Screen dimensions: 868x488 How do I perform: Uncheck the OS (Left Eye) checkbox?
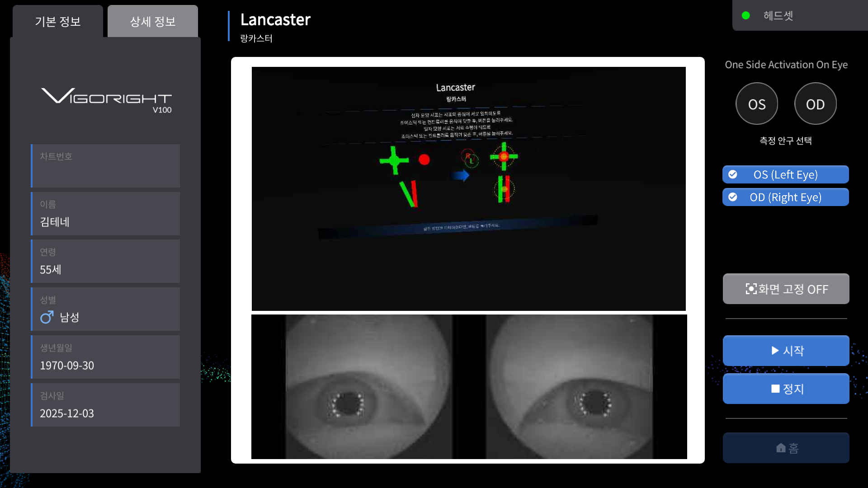click(x=733, y=174)
